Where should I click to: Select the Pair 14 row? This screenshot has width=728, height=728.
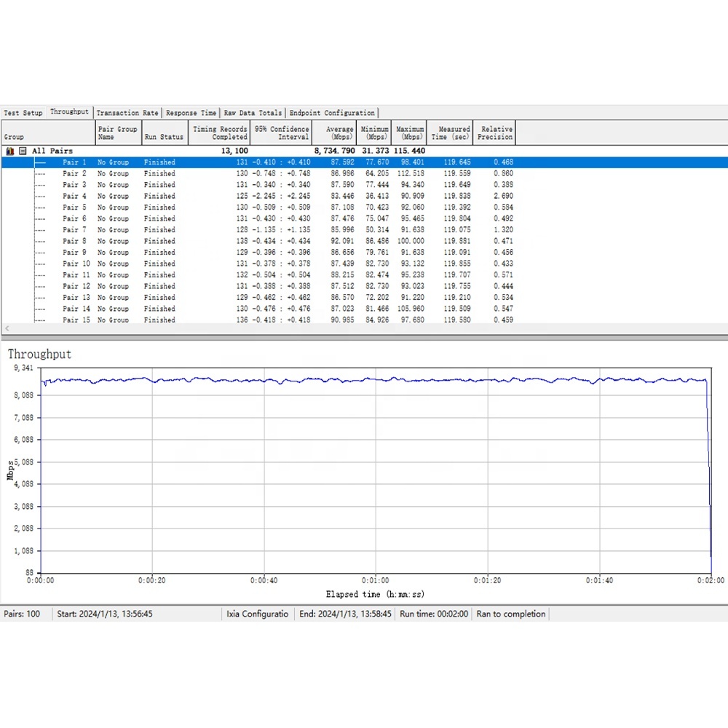click(365, 309)
